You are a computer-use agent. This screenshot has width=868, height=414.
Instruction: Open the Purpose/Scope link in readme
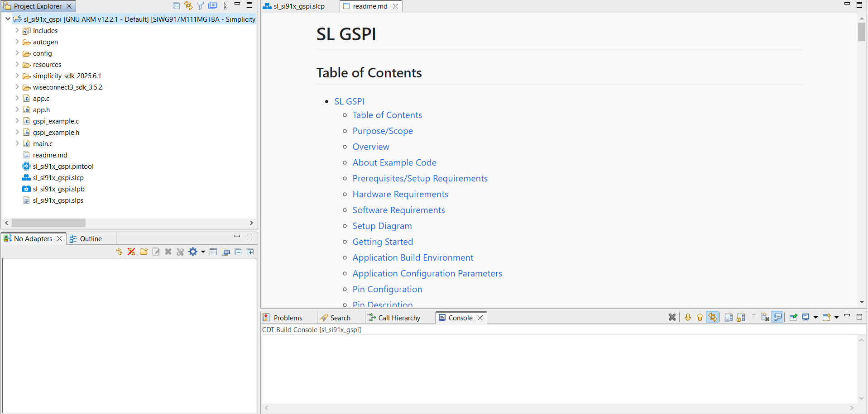[383, 131]
